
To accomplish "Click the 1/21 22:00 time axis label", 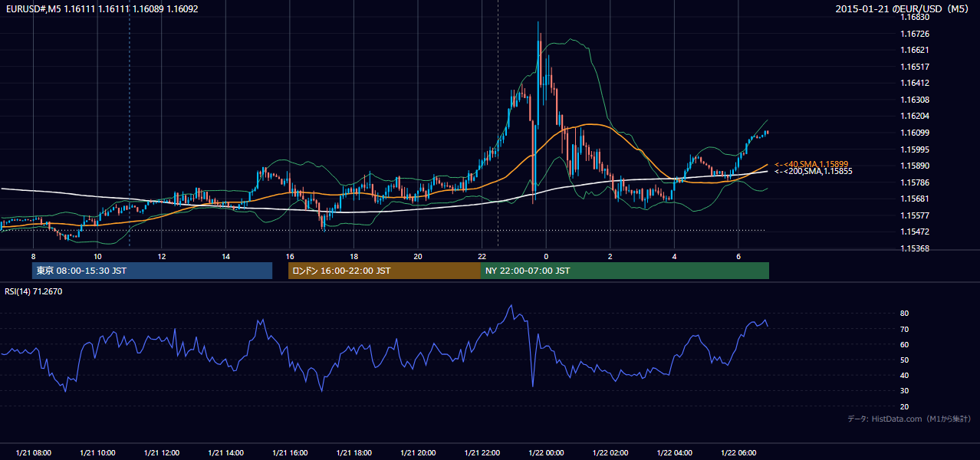I will pyautogui.click(x=482, y=453).
